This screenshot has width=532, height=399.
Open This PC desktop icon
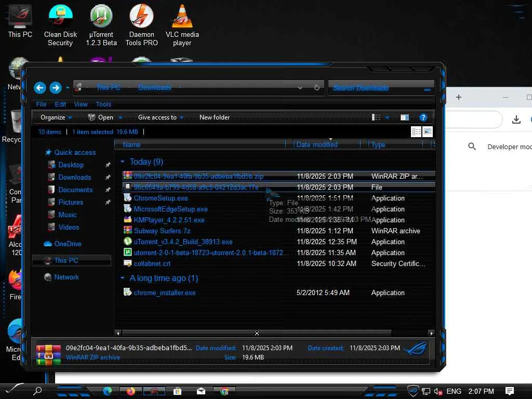pyautogui.click(x=20, y=21)
